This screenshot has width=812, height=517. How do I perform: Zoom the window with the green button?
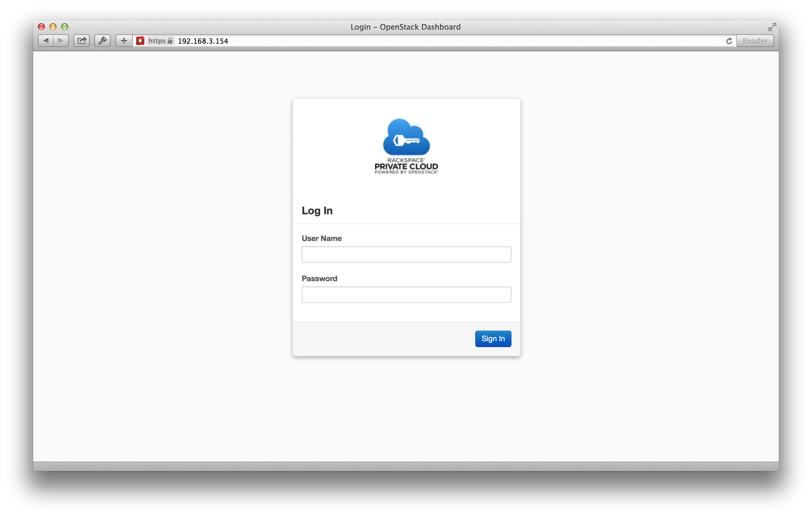(x=65, y=27)
